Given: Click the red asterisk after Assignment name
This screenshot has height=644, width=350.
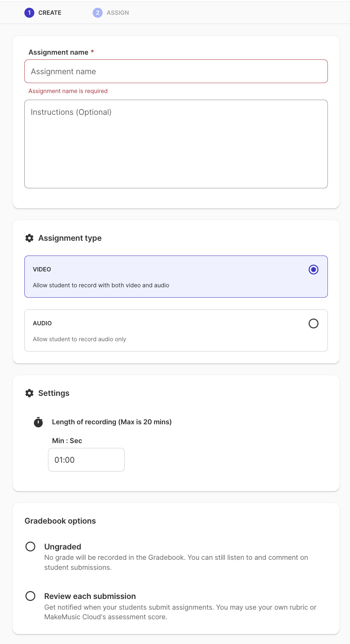Looking at the screenshot, I should tap(92, 52).
